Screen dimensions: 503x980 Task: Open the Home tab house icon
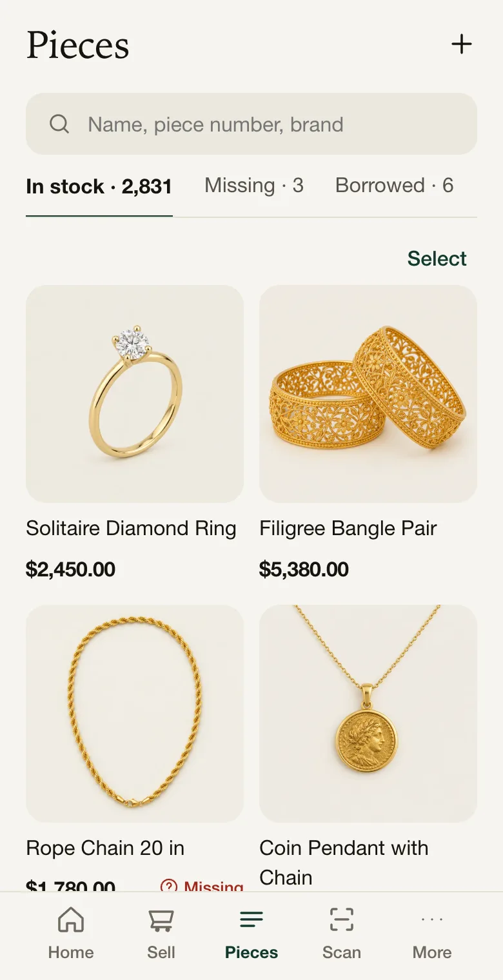pyautogui.click(x=71, y=919)
